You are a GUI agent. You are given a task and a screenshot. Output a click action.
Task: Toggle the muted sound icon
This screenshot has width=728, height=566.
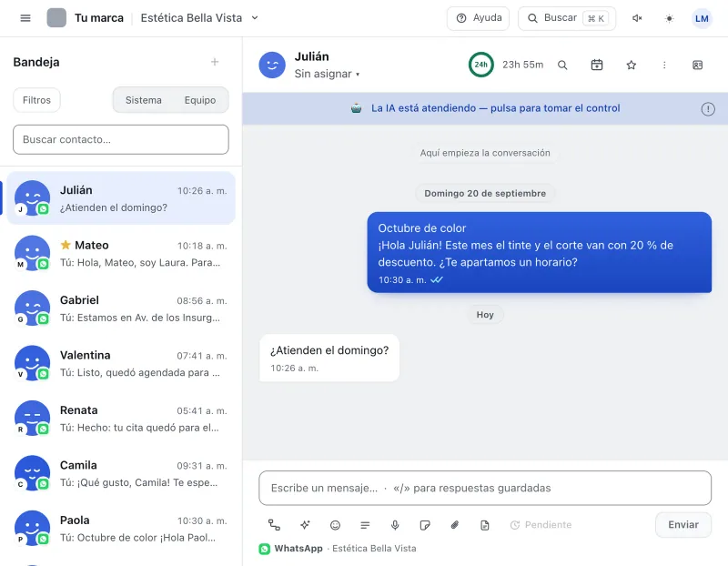point(637,18)
